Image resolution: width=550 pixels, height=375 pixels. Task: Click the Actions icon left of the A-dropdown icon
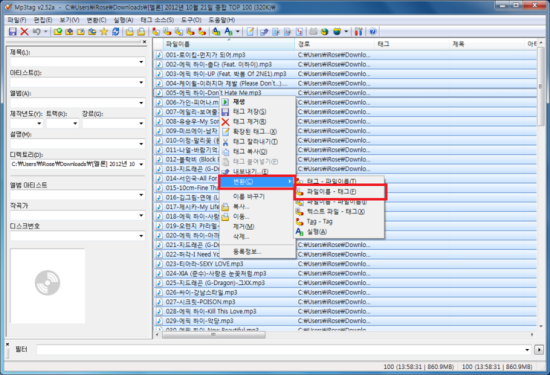[x=216, y=32]
